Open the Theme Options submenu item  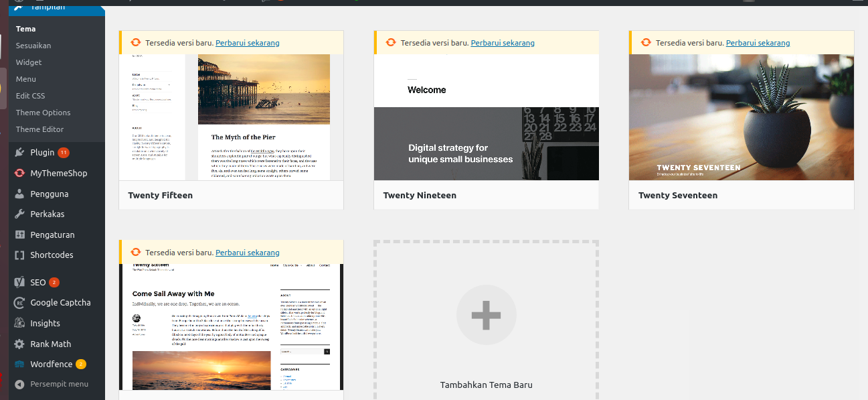pos(44,113)
